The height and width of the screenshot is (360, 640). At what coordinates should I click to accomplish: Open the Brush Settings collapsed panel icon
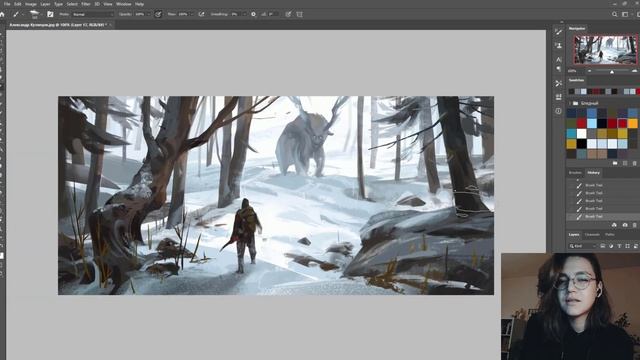pyautogui.click(x=558, y=32)
